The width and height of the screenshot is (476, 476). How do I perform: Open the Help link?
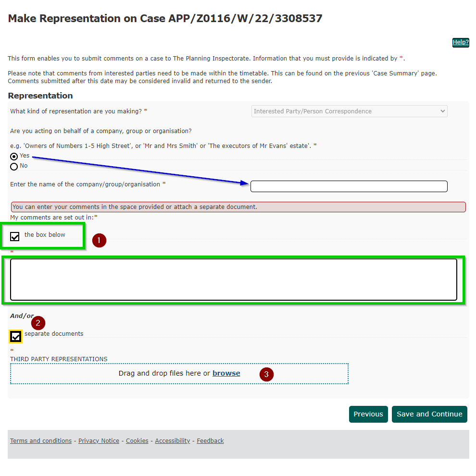pos(461,42)
